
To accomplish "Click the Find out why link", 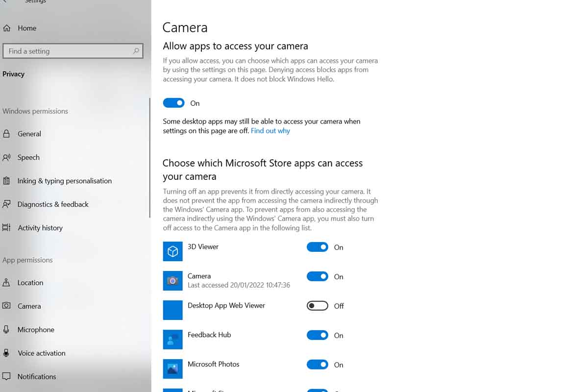I will pos(270,131).
